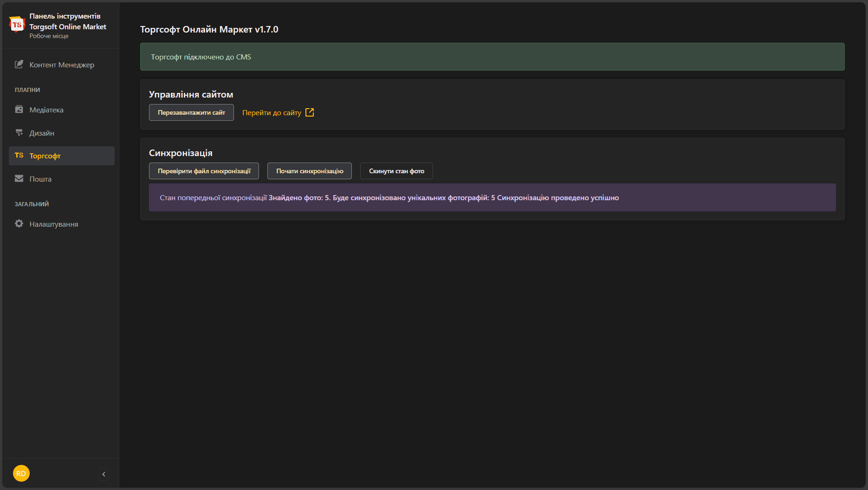The height and width of the screenshot is (490, 868).
Task: Click the ПЛАГІНИ section label
Action: tap(27, 90)
